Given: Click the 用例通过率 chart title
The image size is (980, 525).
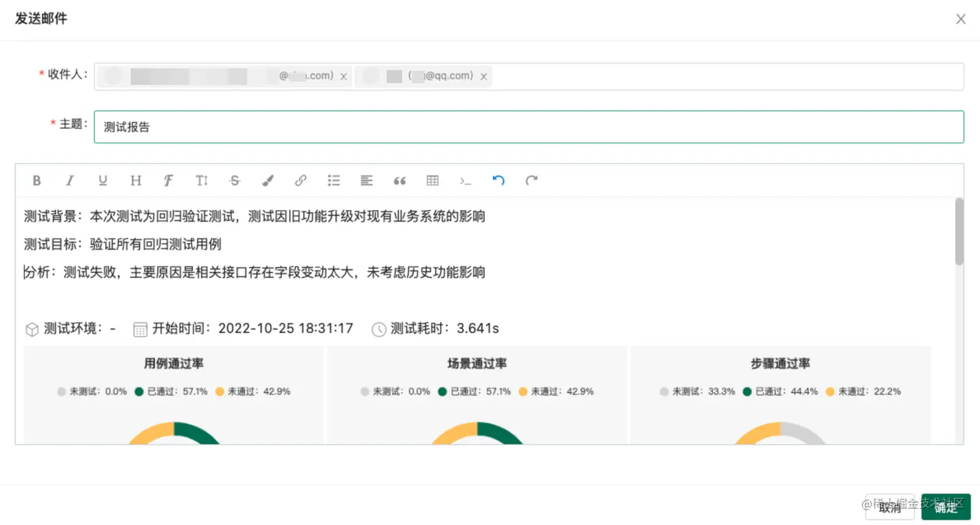Looking at the screenshot, I should (174, 364).
